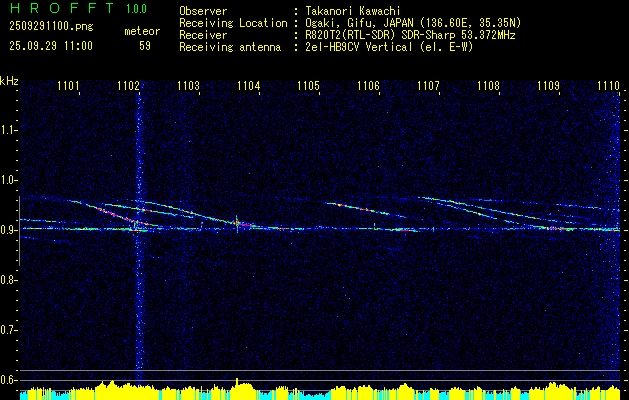Screen dimensions: 629x400
Task: Click the date 25.09.29 11:00
Action: click(51, 46)
